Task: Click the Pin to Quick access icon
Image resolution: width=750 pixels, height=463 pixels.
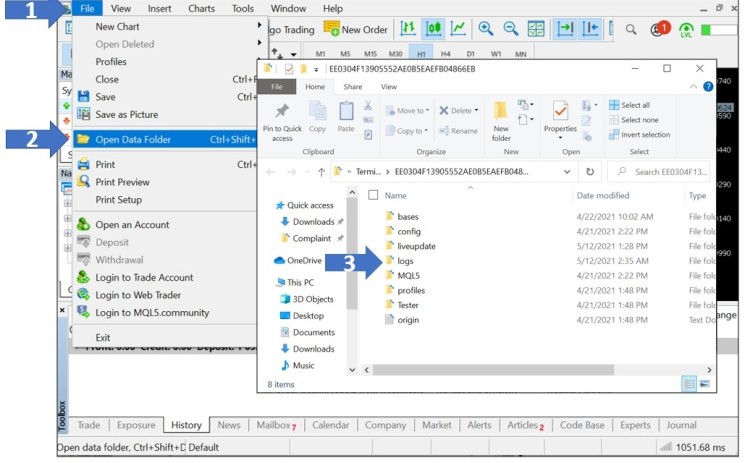Action: tap(282, 119)
